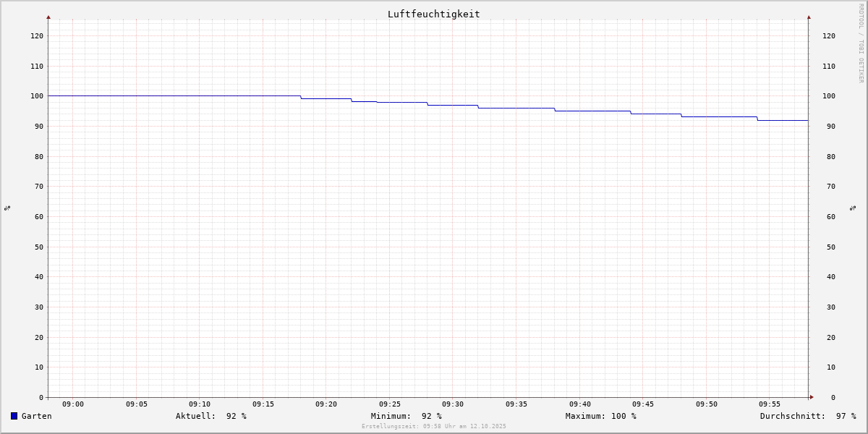Click the left axis 50 label

point(39,247)
